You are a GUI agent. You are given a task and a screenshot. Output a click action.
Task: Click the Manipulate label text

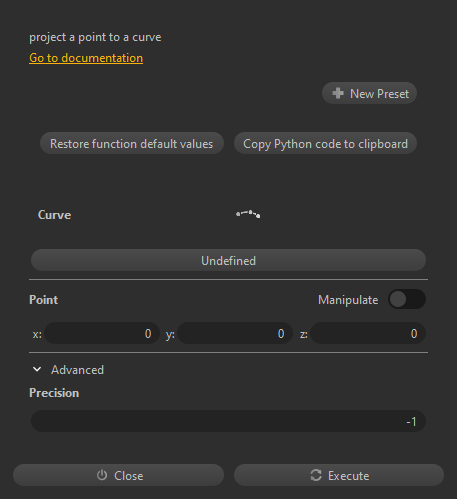(348, 300)
